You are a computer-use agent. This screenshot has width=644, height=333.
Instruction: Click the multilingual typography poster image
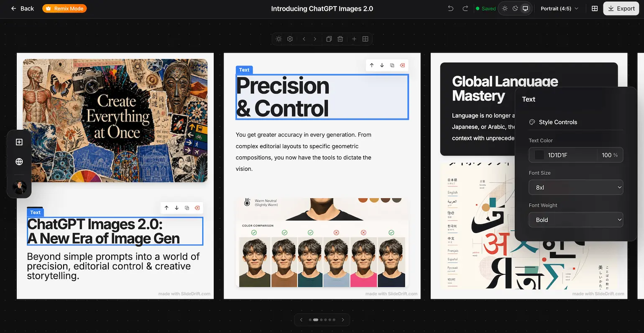(x=529, y=226)
